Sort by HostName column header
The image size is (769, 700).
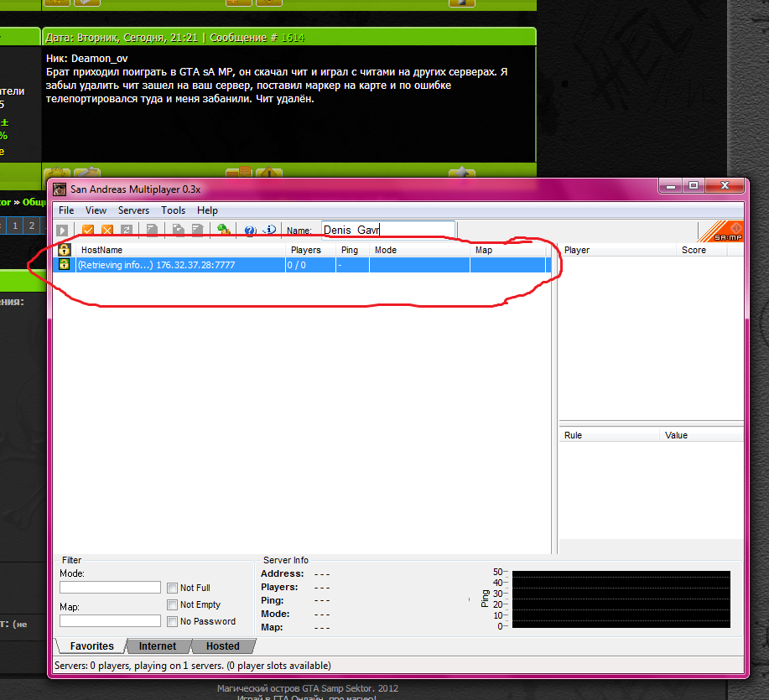coord(180,250)
